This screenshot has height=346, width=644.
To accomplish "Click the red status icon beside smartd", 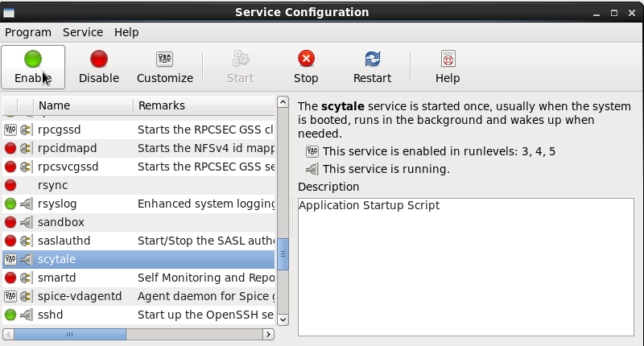I will point(10,278).
